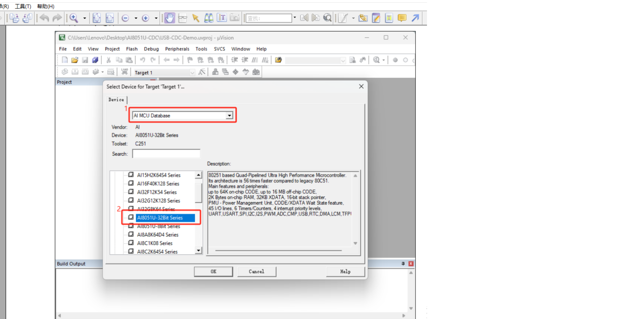The height and width of the screenshot is (319, 644).
Task: Click the Navigate Backwards arrow in µVision toolbar
Action: point(166,60)
